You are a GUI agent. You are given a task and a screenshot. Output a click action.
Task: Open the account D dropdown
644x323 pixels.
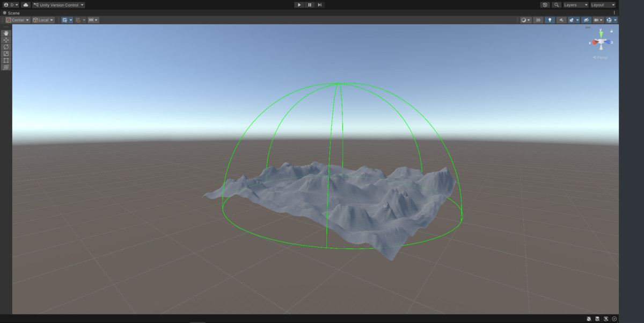[x=11, y=5]
